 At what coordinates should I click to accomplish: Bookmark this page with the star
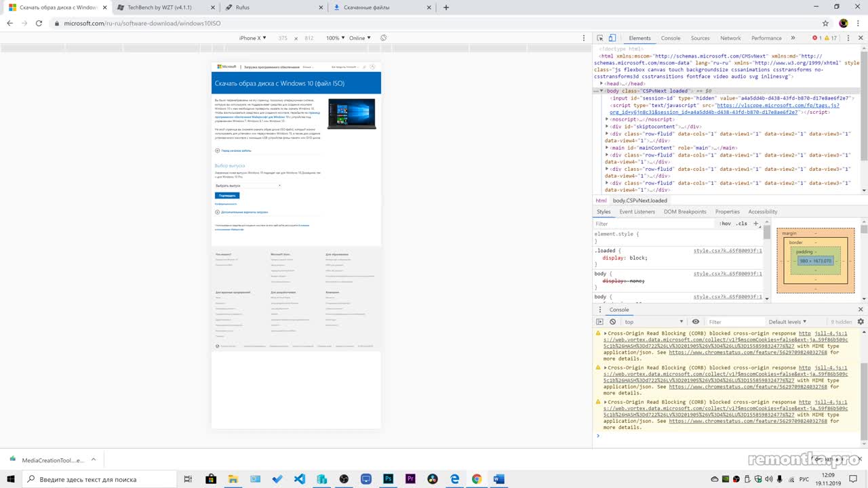point(825,23)
